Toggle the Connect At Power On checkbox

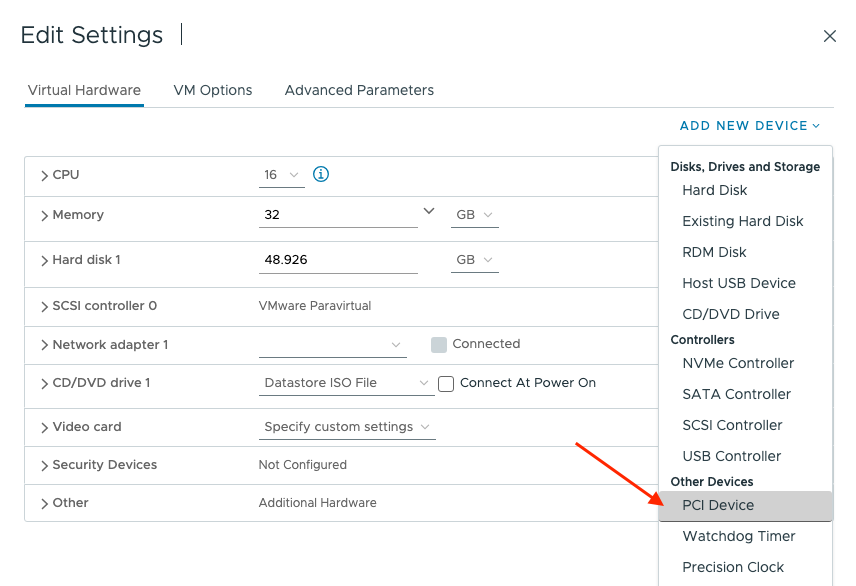(447, 384)
